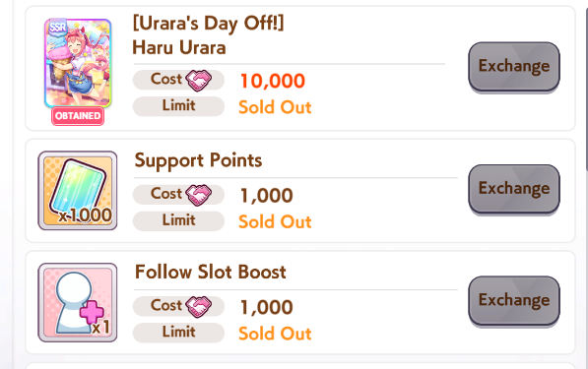Tap the Follow Slot Boost item icon
The height and width of the screenshot is (369, 588).
click(78, 302)
